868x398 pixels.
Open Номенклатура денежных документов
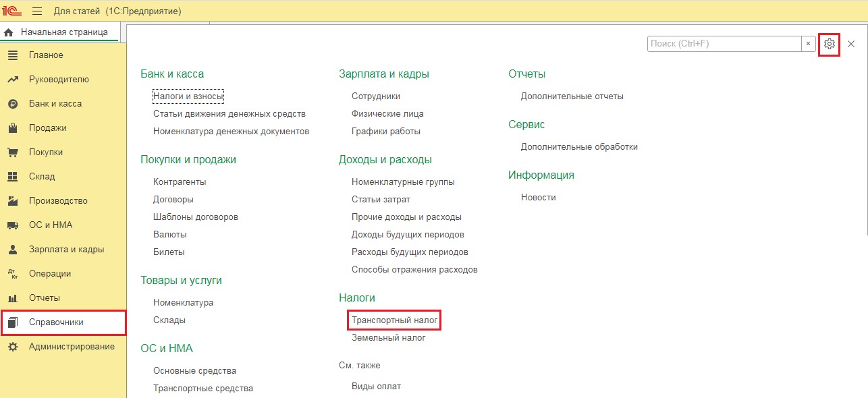232,132
